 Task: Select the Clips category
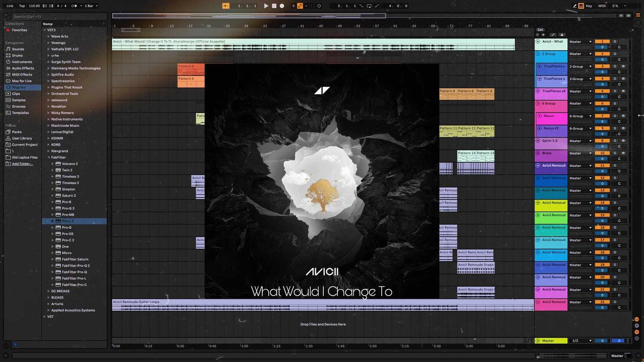16,94
